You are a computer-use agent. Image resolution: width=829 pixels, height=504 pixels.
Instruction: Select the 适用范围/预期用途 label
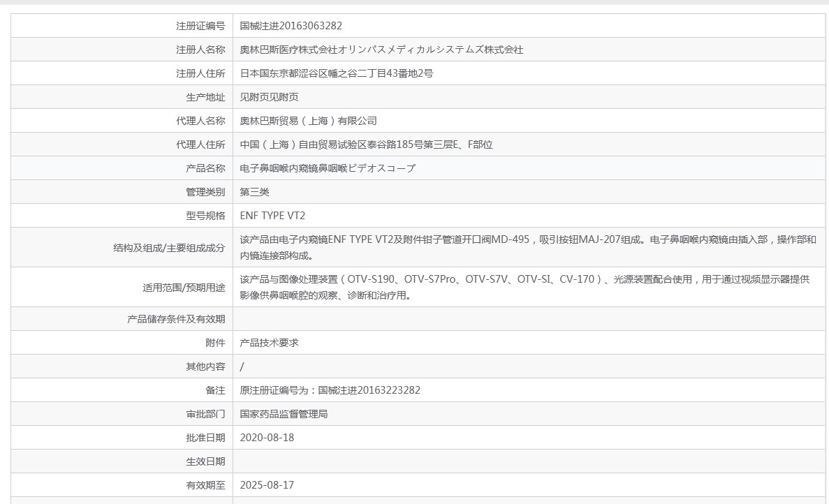pyautogui.click(x=184, y=288)
